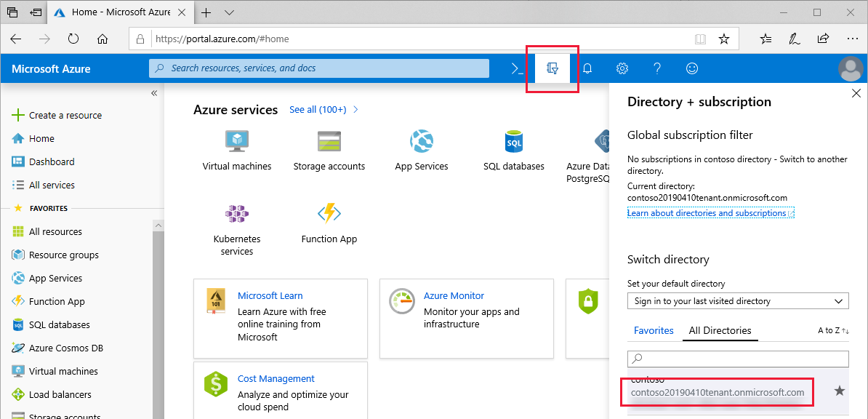
Task: Open the notifications bell icon
Action: tap(587, 68)
